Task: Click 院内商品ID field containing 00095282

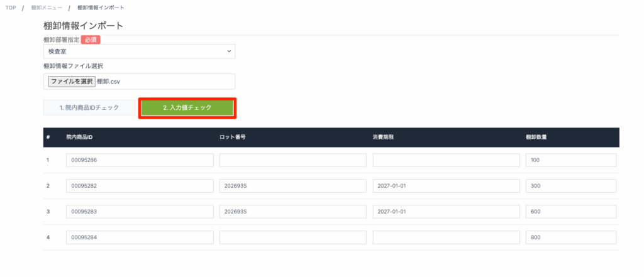Action: [140, 186]
